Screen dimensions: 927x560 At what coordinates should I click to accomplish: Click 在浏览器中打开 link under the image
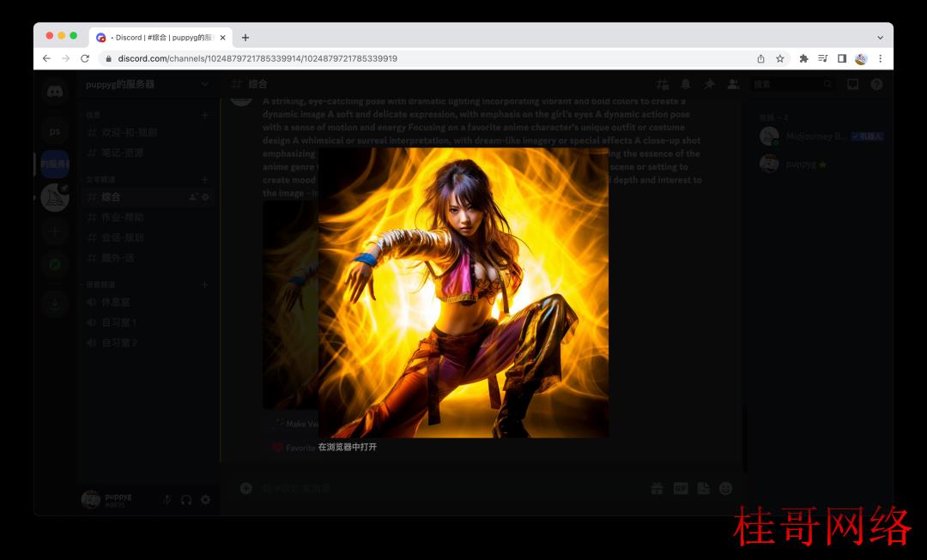(347, 447)
